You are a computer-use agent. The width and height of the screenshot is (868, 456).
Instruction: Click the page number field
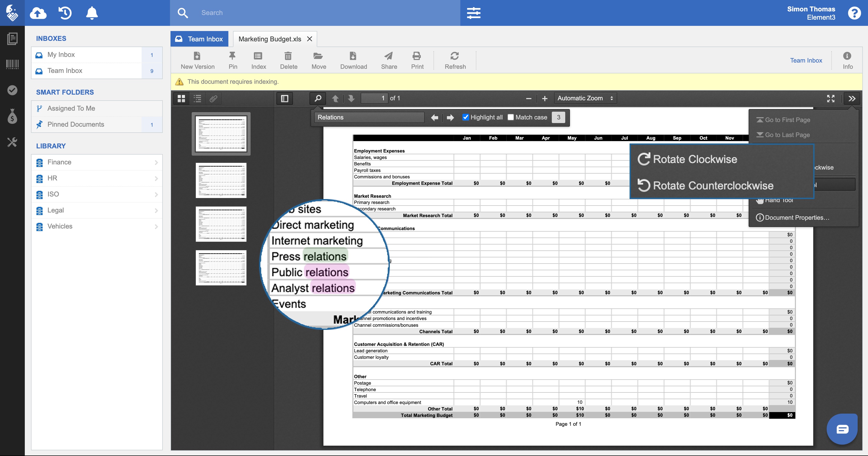pyautogui.click(x=374, y=98)
